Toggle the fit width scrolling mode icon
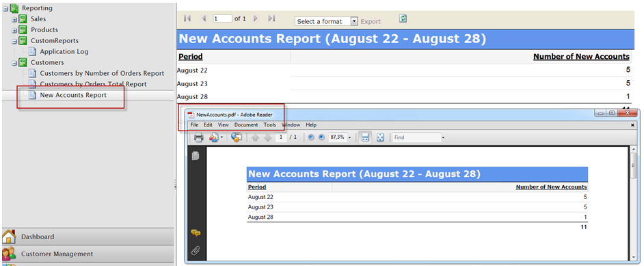The image size is (644, 266). [364, 137]
